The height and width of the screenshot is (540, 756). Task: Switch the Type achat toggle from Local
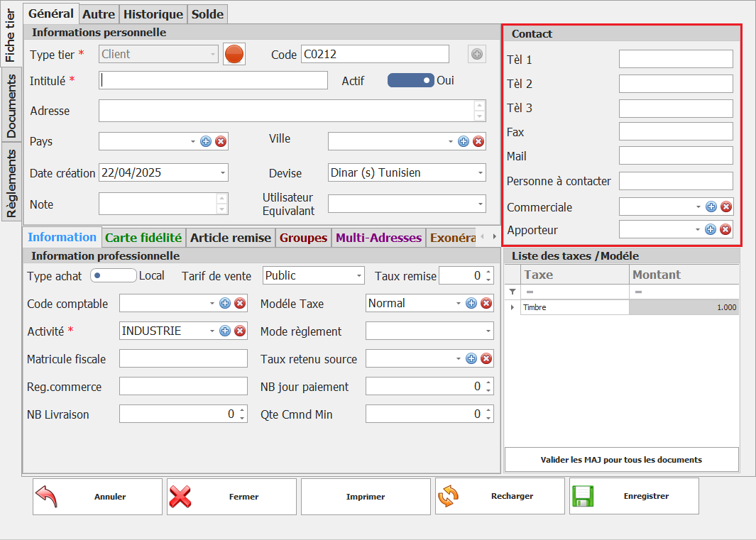tap(113, 276)
